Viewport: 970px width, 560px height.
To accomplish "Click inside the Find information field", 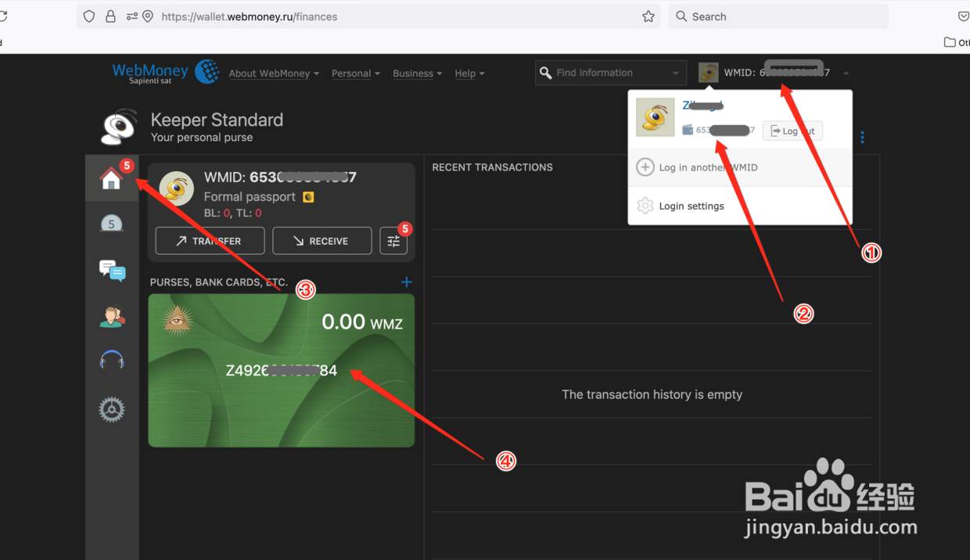I will click(610, 73).
